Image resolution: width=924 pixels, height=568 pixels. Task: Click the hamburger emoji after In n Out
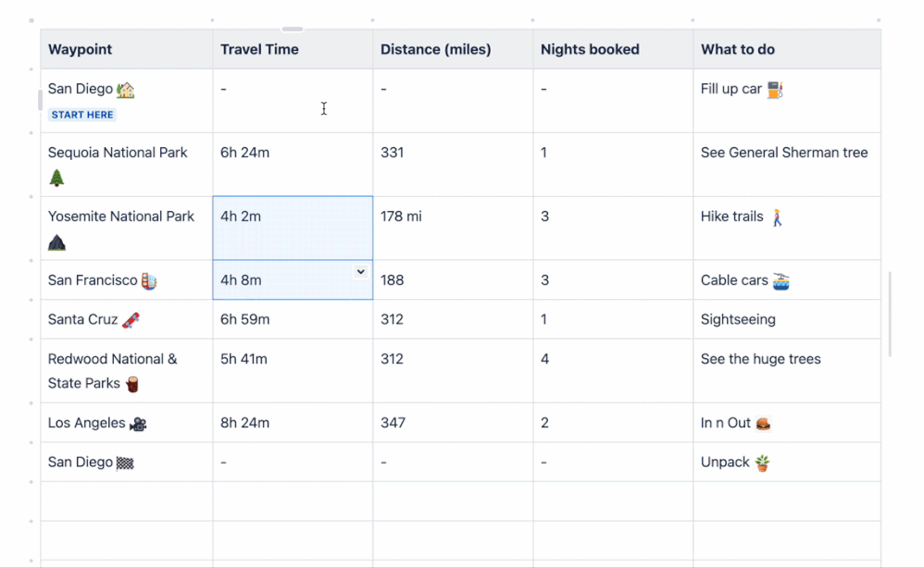[x=763, y=424]
